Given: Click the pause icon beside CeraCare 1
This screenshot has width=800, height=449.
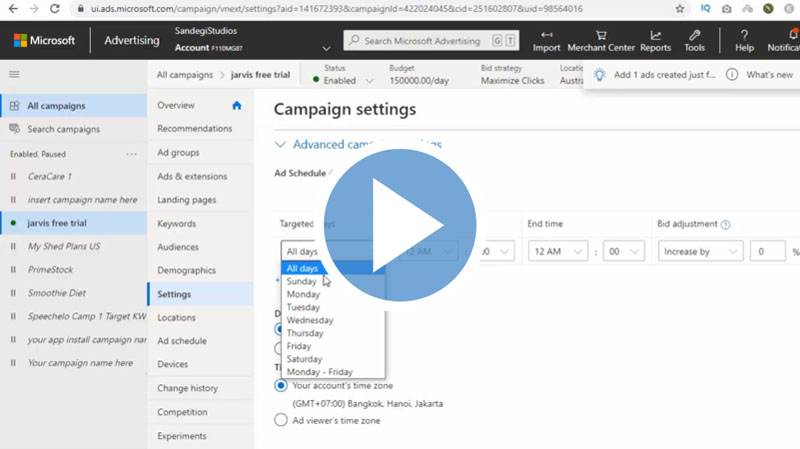Looking at the screenshot, I should pyautogui.click(x=13, y=177).
